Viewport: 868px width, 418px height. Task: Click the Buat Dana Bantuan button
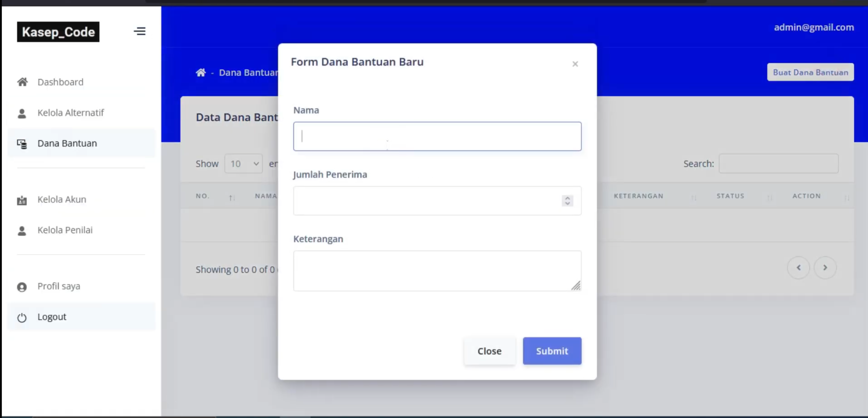click(810, 72)
